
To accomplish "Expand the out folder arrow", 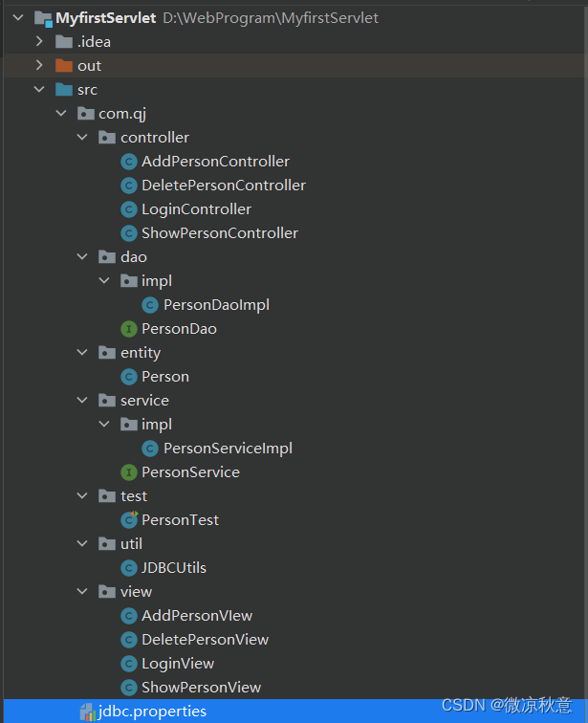I will pos(39,65).
